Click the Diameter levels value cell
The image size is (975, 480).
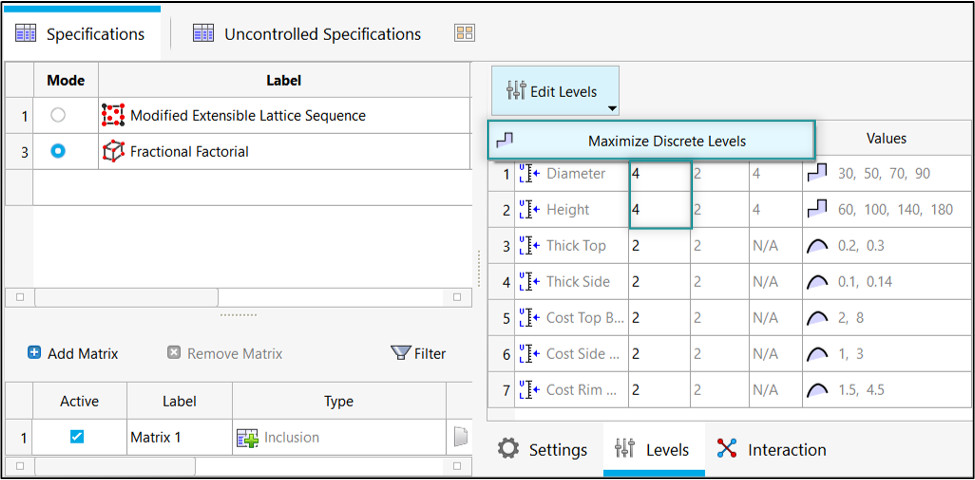pos(659,174)
